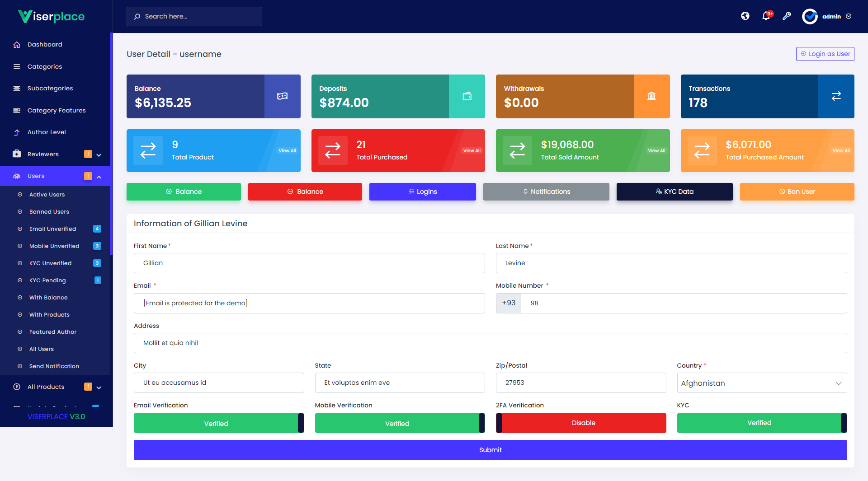The width and height of the screenshot is (868, 481).
Task: Click the wallet icon on the Balance card
Action: [282, 96]
